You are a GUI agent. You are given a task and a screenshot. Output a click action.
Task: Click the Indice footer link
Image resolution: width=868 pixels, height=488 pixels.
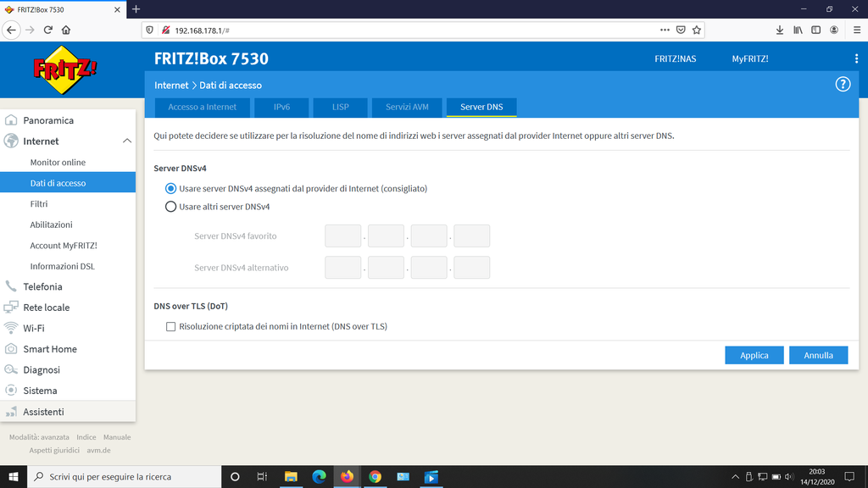[x=86, y=437]
